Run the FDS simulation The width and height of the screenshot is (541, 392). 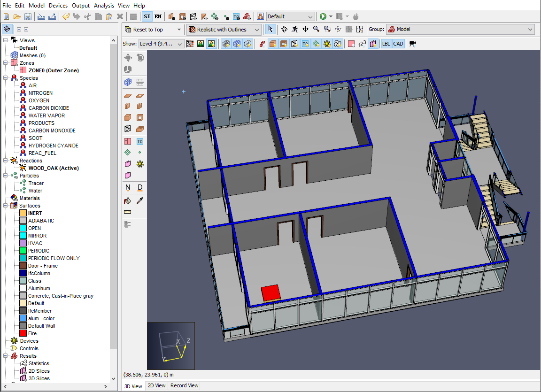[x=323, y=16]
